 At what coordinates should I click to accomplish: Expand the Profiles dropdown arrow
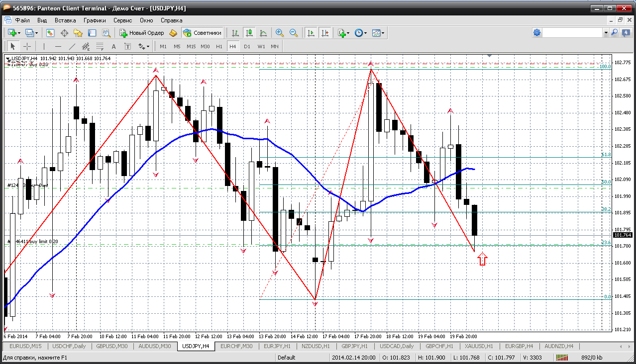[37, 33]
